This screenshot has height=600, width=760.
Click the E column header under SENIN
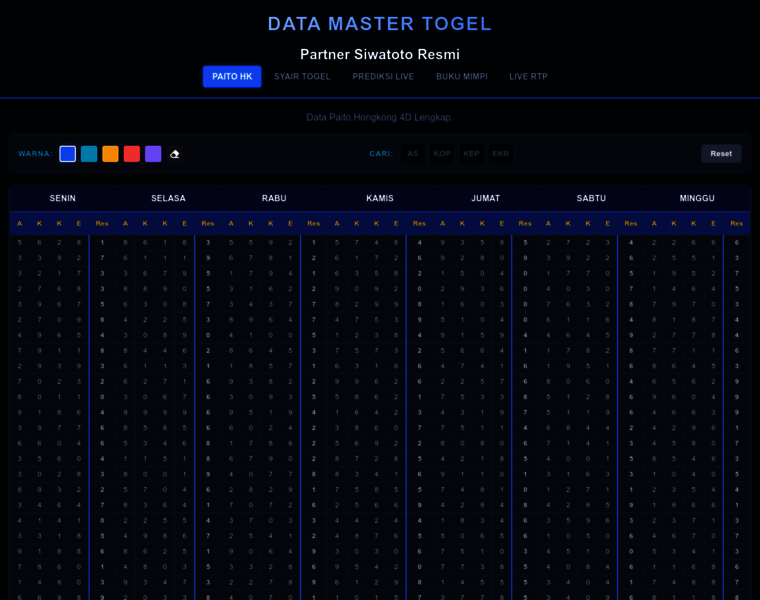point(79,223)
